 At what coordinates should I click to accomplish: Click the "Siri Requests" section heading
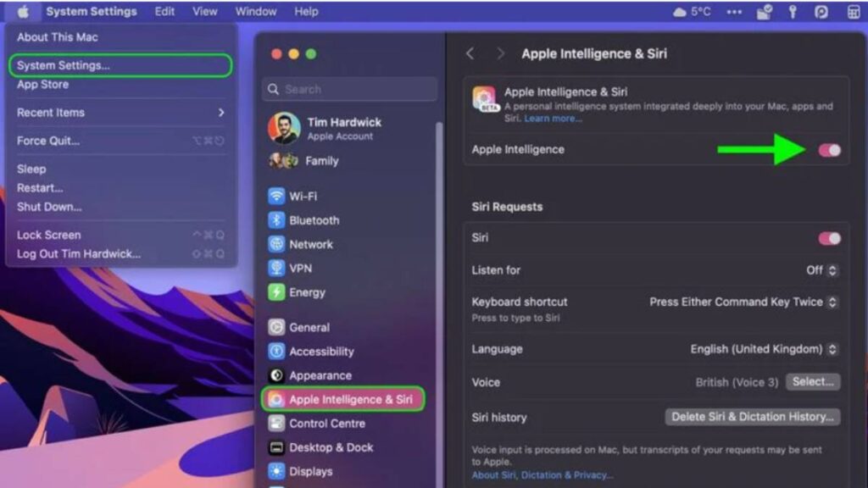(507, 207)
